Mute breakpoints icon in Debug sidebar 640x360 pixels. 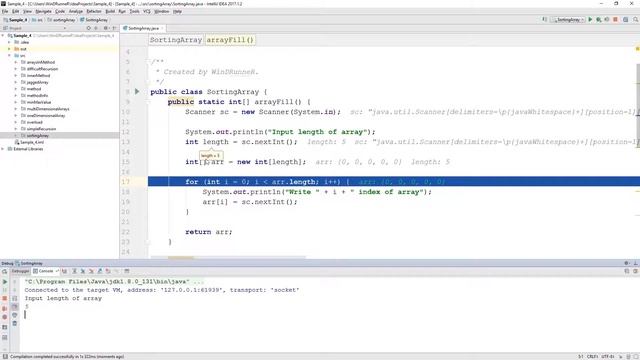tap(5, 317)
